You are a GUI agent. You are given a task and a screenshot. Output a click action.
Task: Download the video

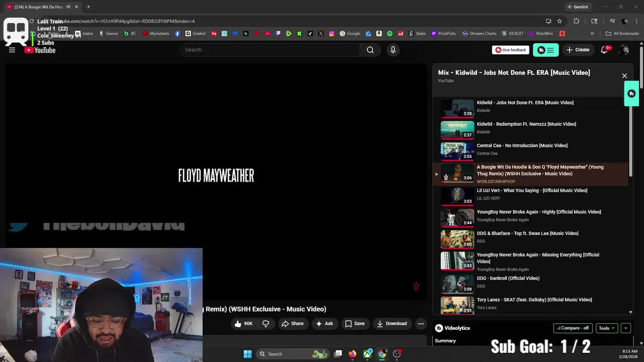click(x=392, y=324)
